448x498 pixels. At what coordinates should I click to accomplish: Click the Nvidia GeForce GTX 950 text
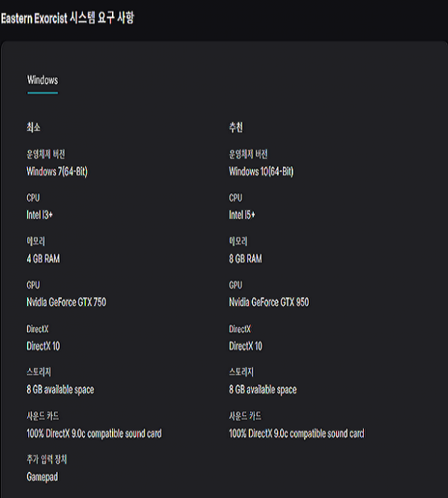(x=269, y=302)
